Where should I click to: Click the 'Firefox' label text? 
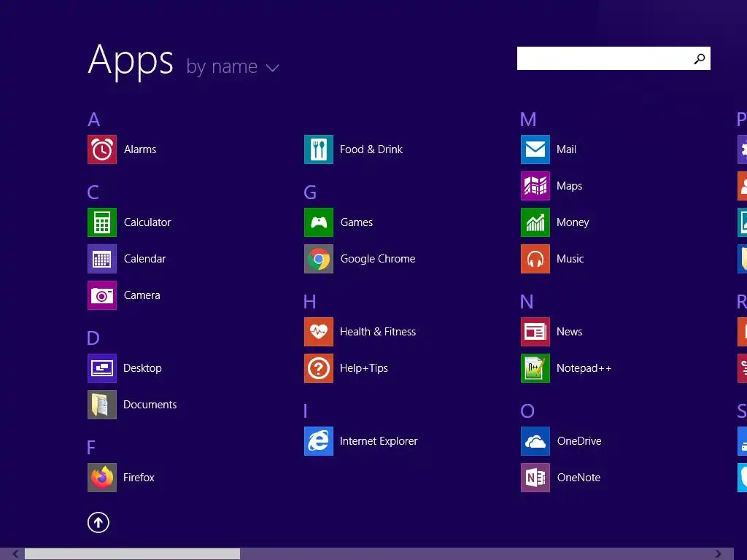(139, 478)
